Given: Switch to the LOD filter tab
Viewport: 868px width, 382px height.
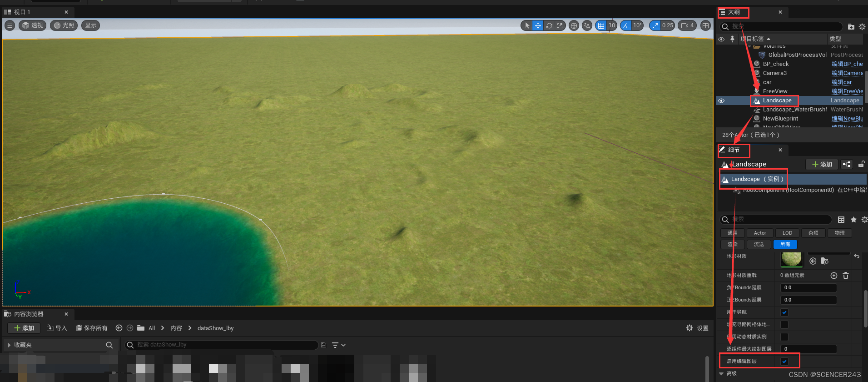Looking at the screenshot, I should tap(787, 233).
